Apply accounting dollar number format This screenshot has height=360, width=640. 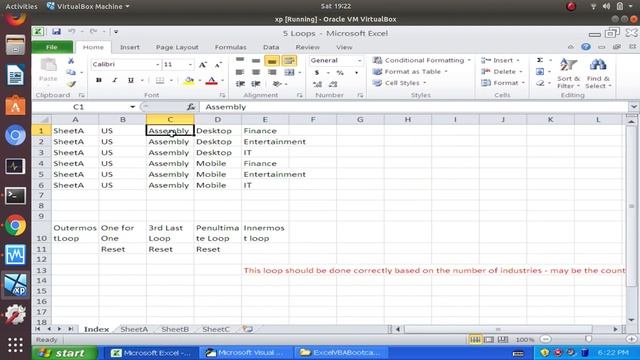point(317,73)
